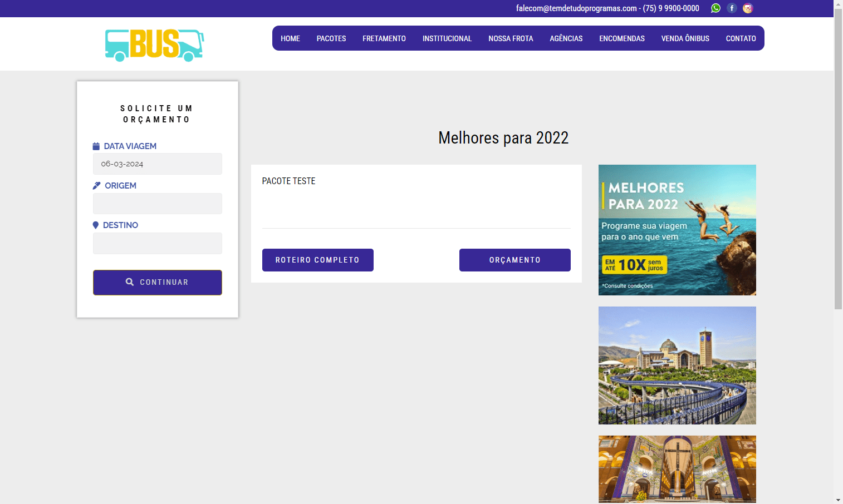Click the location pin icon beside Destino
The image size is (843, 504).
coord(96,225)
